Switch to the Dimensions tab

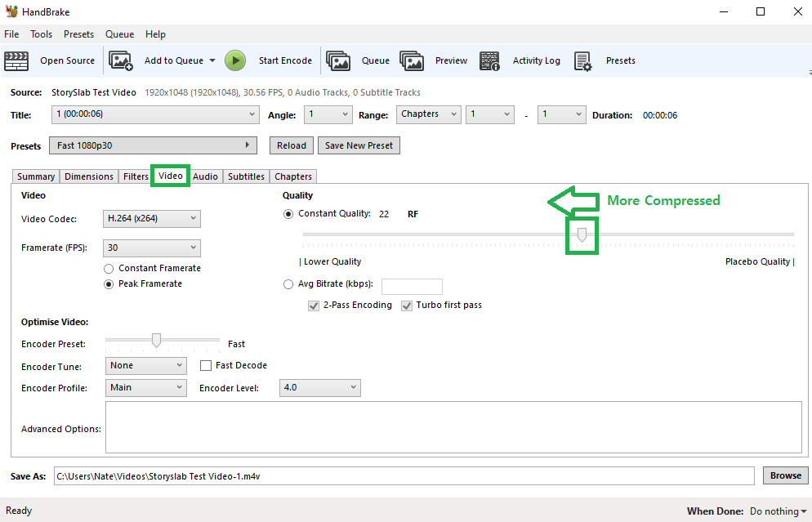88,176
